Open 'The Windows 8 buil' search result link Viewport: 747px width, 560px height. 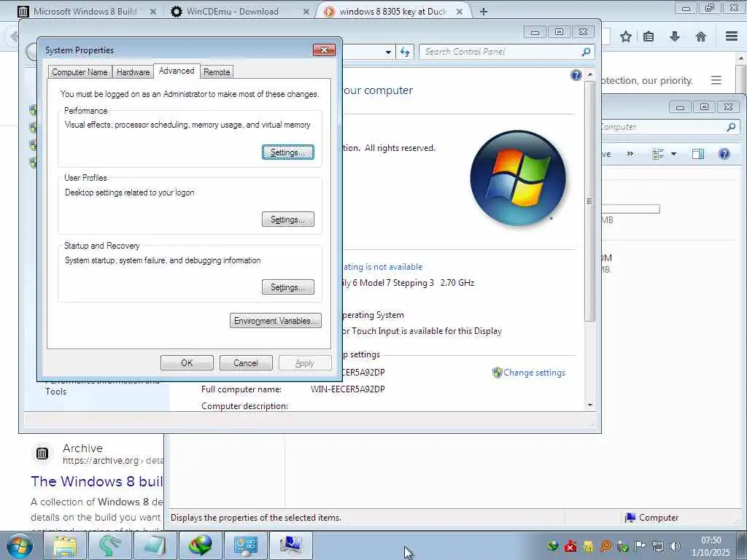(x=97, y=481)
